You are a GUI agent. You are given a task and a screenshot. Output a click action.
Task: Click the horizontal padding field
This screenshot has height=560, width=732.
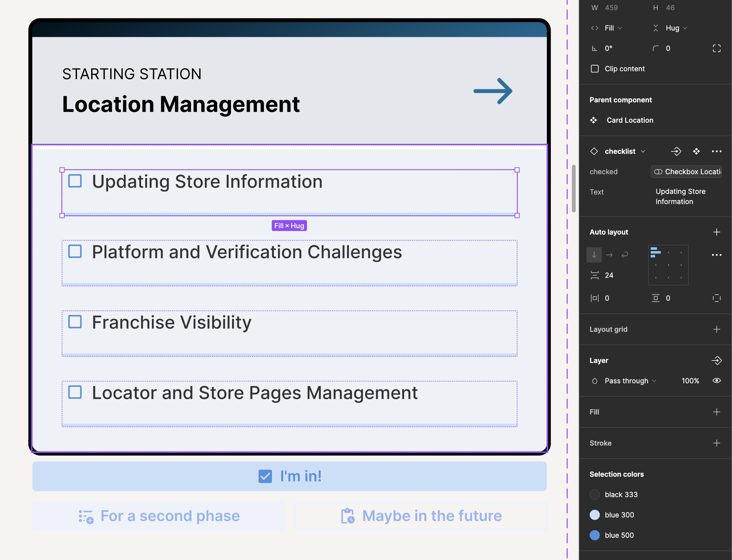point(607,298)
